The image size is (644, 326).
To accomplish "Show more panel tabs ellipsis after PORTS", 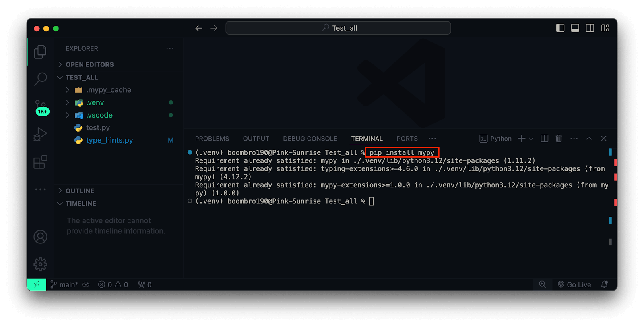I will click(x=432, y=139).
